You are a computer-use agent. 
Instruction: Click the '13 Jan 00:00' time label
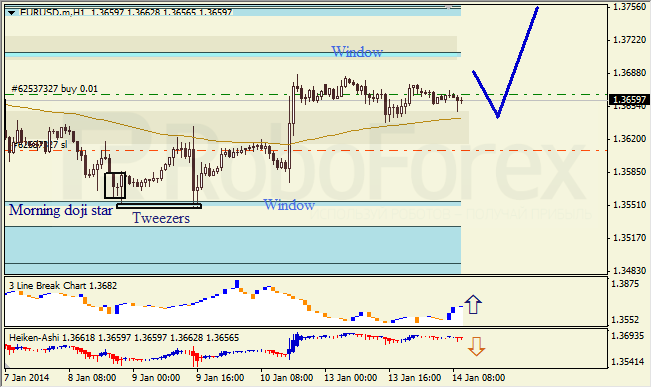351,378
